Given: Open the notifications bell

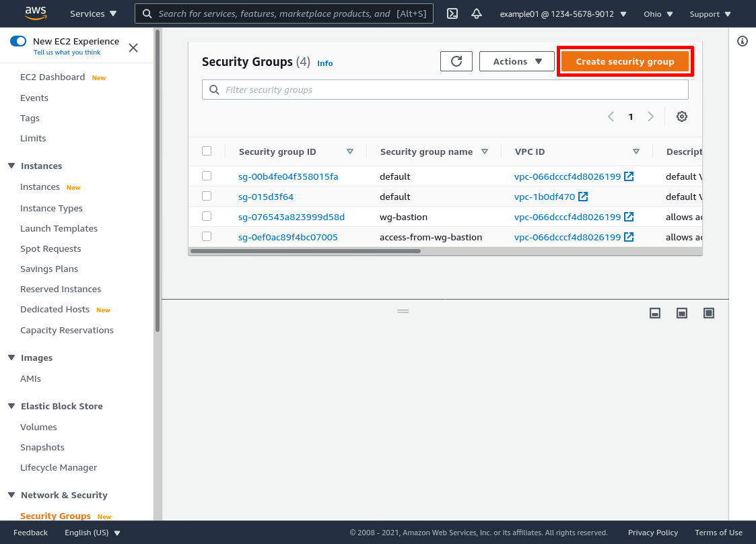Looking at the screenshot, I should (x=477, y=13).
